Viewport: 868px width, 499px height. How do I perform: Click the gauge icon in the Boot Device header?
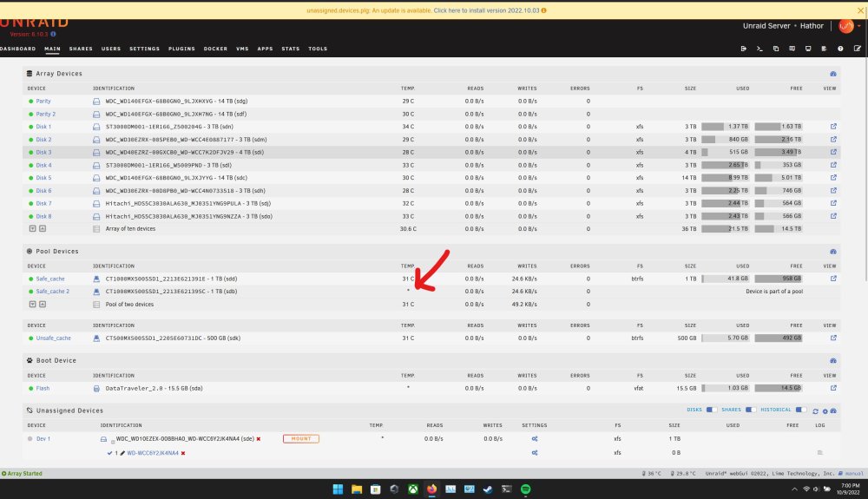pos(833,361)
